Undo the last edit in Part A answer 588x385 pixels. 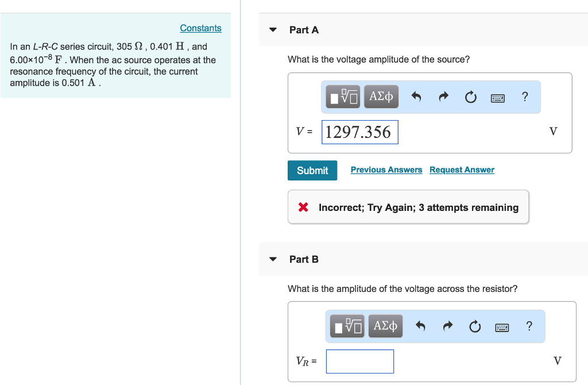(415, 97)
